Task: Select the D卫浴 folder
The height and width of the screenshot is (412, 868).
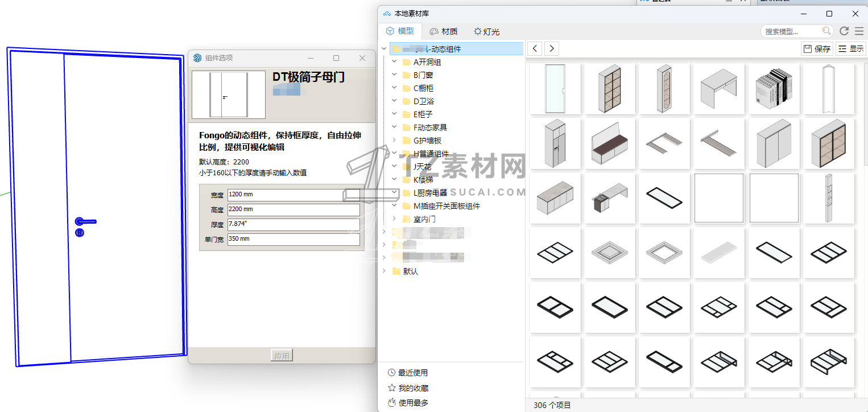Action: (418, 101)
